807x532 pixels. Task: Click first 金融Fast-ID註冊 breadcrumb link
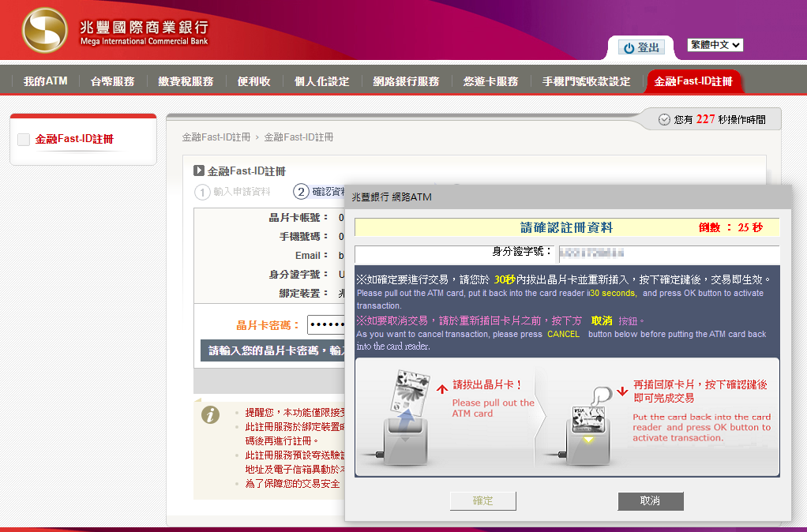tap(216, 137)
